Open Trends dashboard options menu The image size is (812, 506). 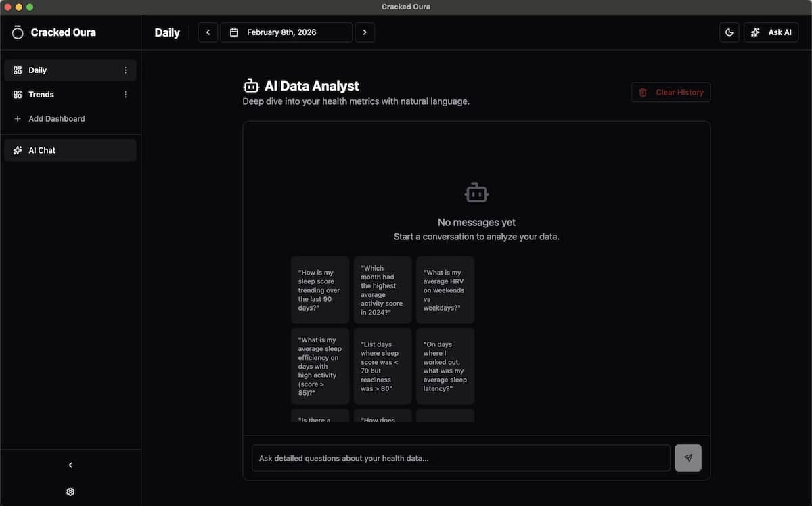(x=125, y=95)
